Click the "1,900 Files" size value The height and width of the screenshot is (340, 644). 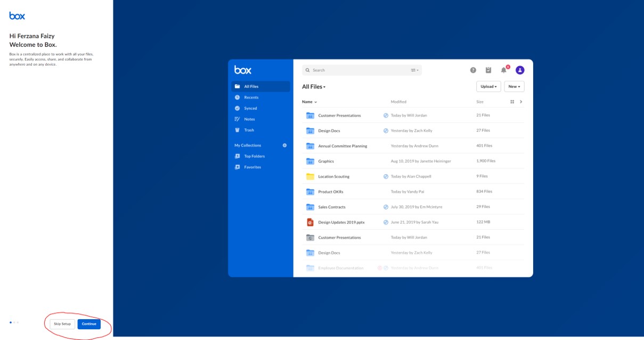486,161
